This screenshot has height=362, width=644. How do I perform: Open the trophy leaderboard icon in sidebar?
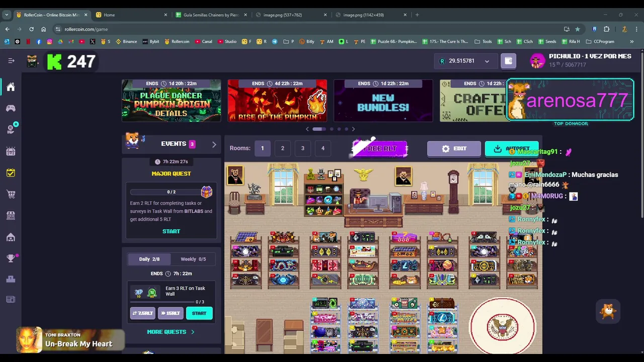point(11,258)
